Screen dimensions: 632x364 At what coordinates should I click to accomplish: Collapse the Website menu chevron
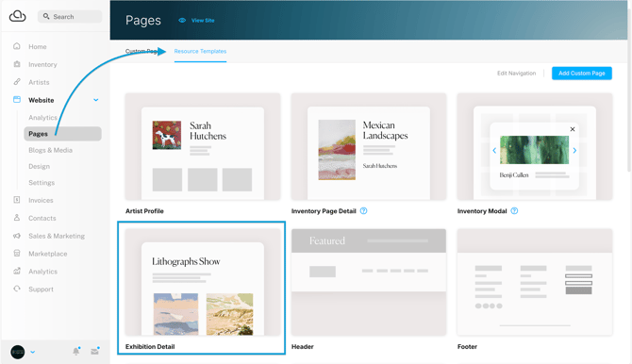point(96,100)
